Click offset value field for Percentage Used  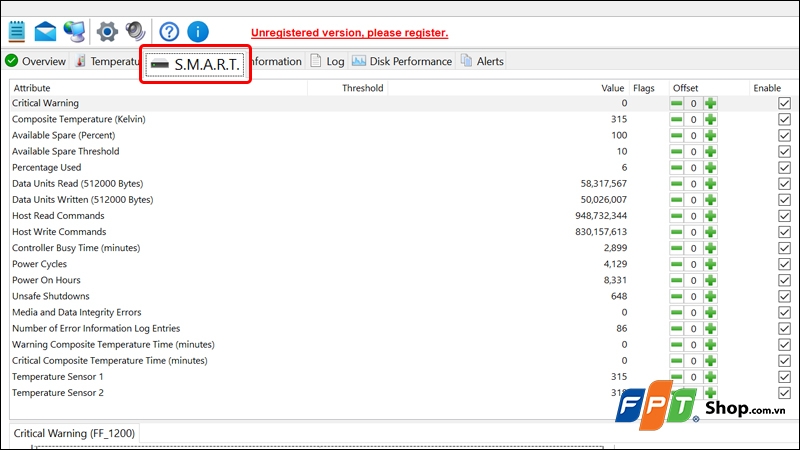click(693, 168)
